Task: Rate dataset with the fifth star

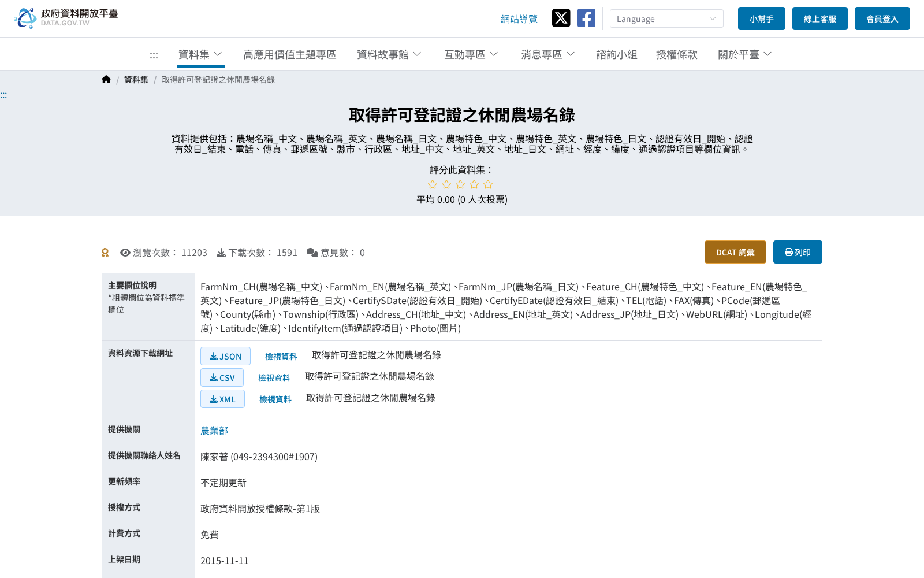Action: (488, 184)
